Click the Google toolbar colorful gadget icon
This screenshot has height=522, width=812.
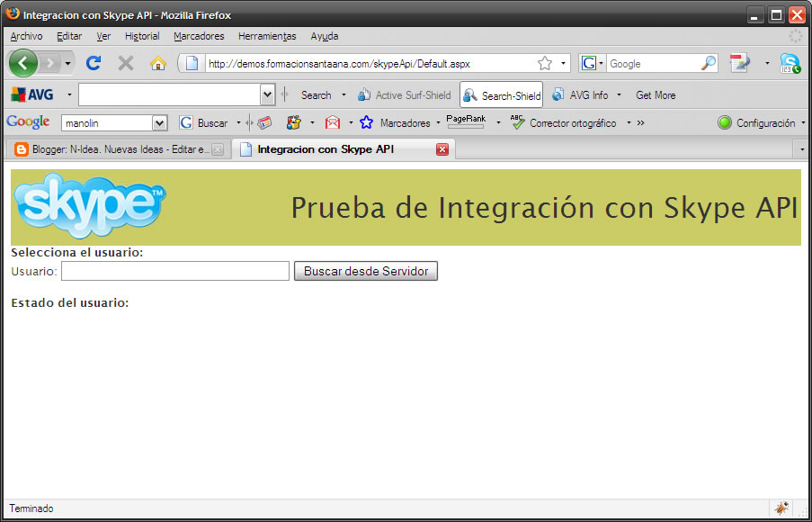click(294, 123)
